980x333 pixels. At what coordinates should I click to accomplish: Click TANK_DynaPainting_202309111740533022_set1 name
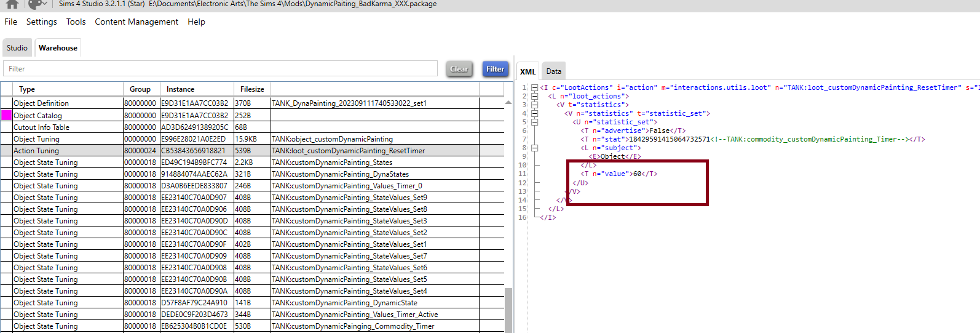click(349, 103)
